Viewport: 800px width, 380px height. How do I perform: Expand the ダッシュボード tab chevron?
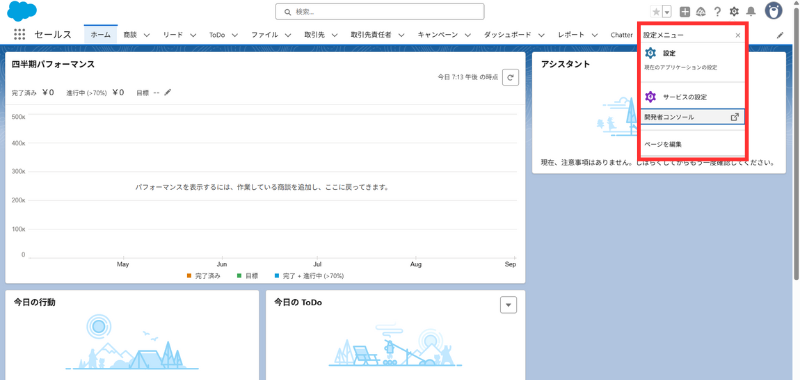coord(541,35)
